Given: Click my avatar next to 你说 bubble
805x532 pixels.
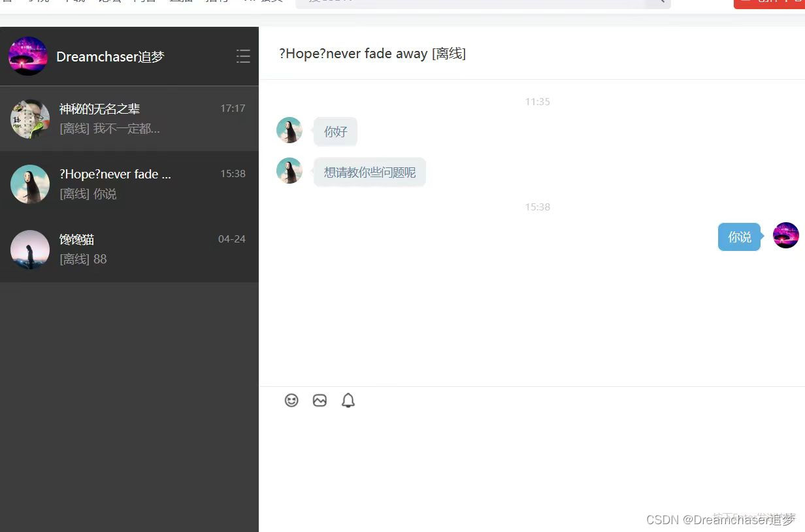Looking at the screenshot, I should point(786,235).
